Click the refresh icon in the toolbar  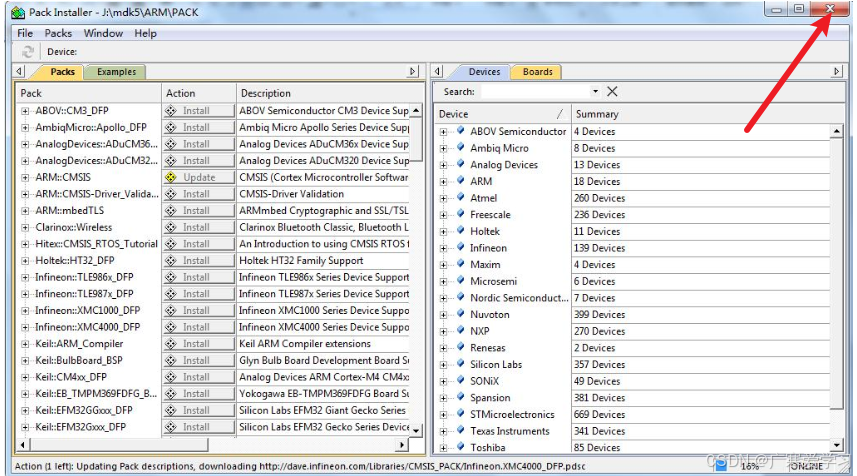[27, 52]
